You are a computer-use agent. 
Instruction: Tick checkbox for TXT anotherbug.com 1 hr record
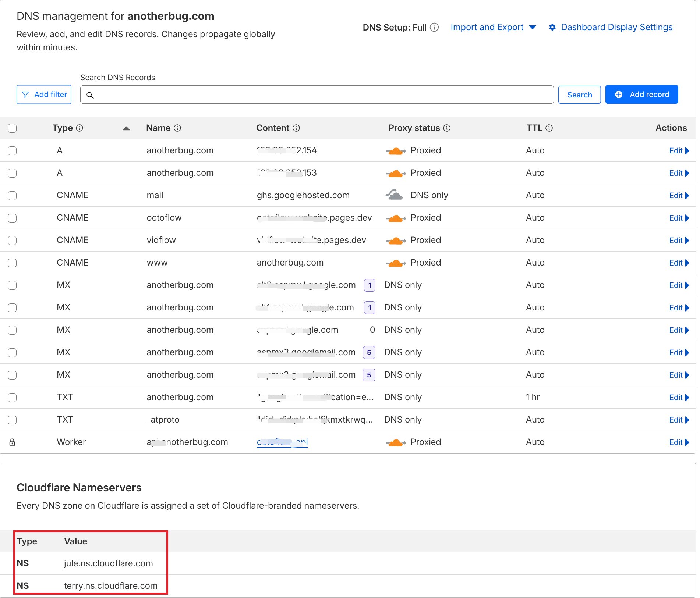point(12,398)
